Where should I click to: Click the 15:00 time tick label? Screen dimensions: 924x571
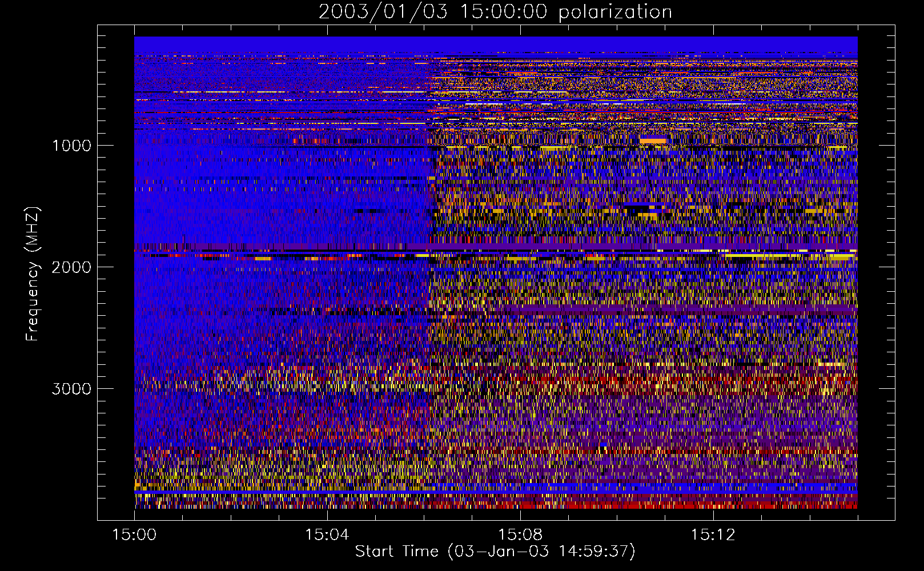[134, 535]
